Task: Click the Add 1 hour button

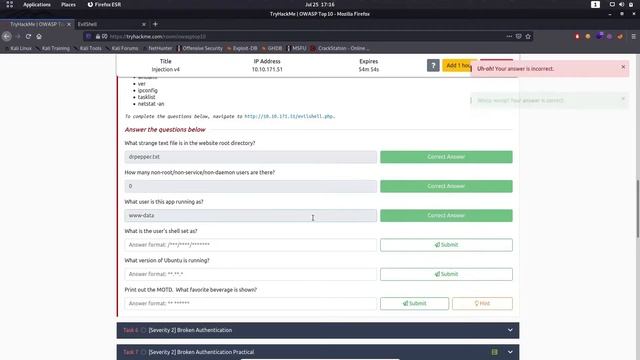Action: pyautogui.click(x=457, y=65)
